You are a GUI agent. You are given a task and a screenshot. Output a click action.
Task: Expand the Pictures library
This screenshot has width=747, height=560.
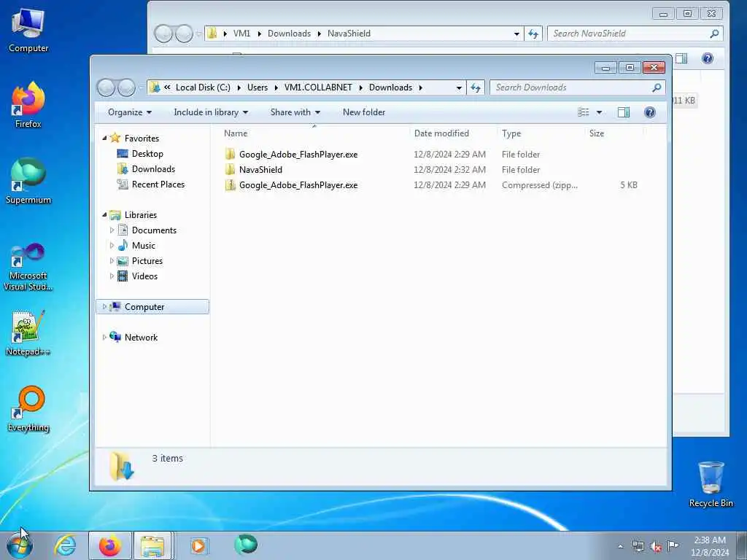click(112, 261)
